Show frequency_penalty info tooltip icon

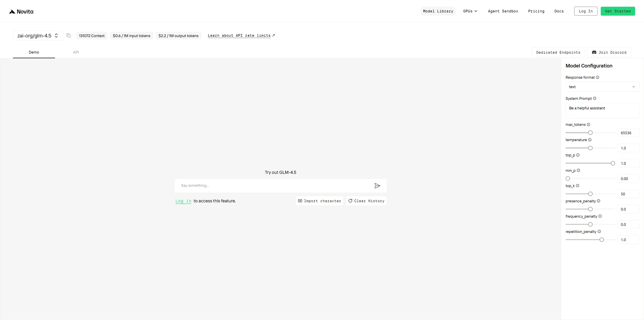tap(600, 216)
